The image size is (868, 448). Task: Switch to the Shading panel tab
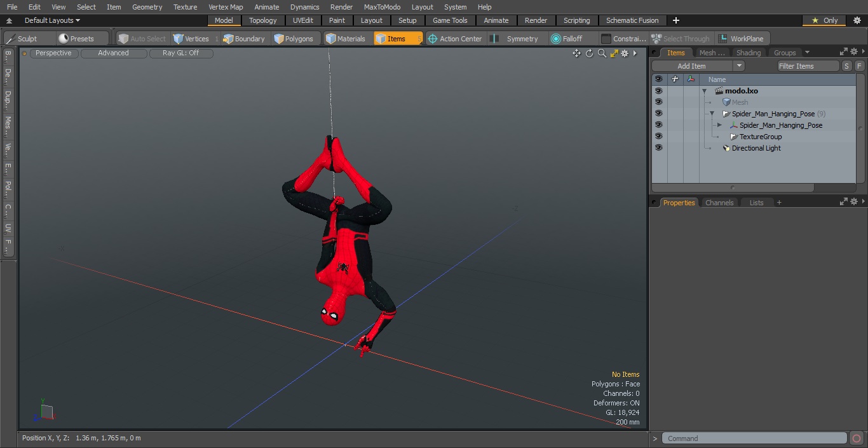point(748,53)
